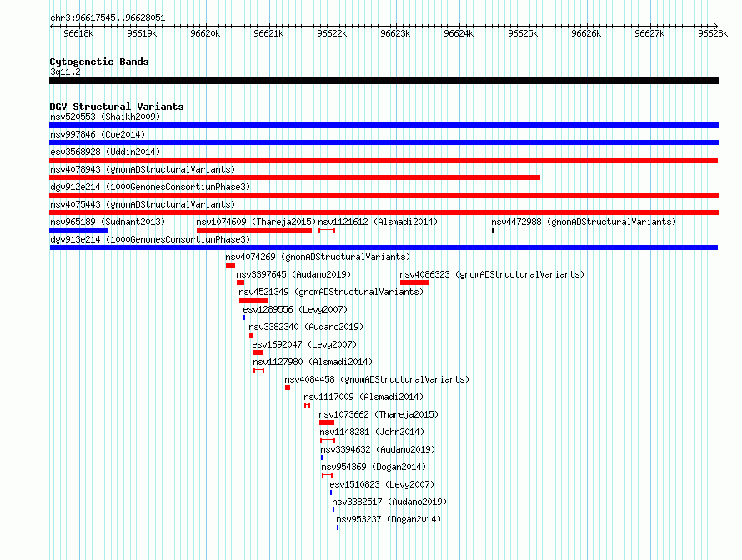Open nsv1117009 (Alsmadi2014) label
The height and width of the screenshot is (560, 742).
point(363,397)
